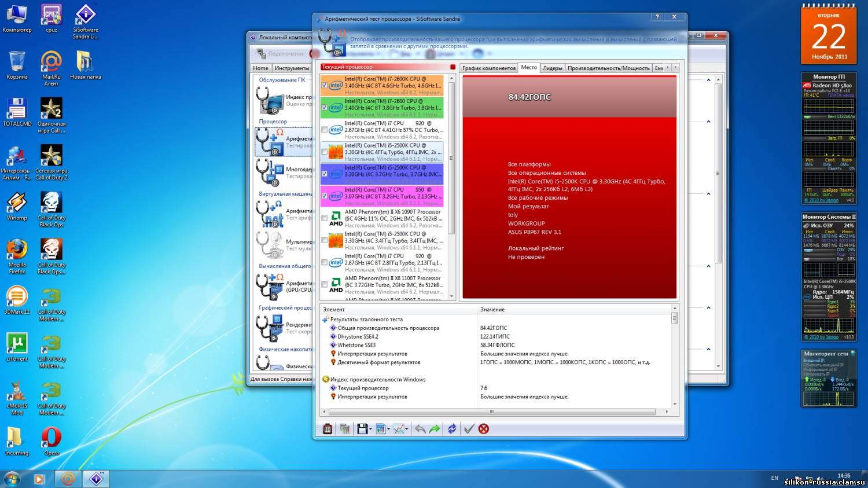Viewport: 868px width, 488px height.
Task: Collapse the Виртуальная машина section chevron
Action: (x=709, y=194)
